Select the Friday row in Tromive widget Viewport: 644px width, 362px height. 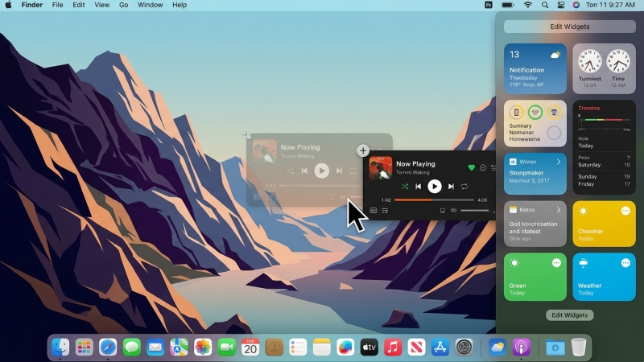[x=605, y=184]
